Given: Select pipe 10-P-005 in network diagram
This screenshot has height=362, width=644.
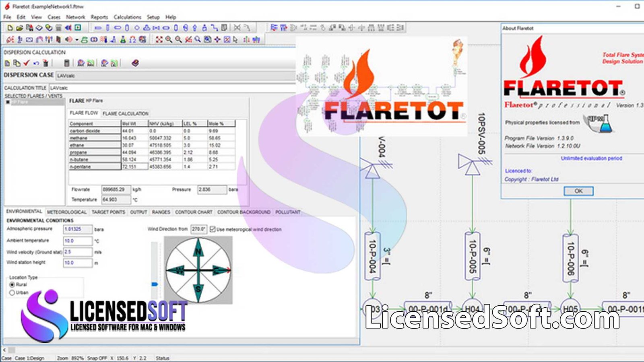Looking at the screenshot, I should click(x=472, y=256).
